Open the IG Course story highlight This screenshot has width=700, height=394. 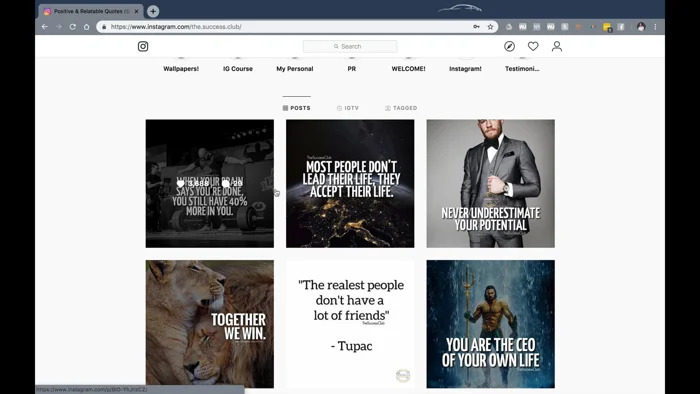tap(238, 69)
